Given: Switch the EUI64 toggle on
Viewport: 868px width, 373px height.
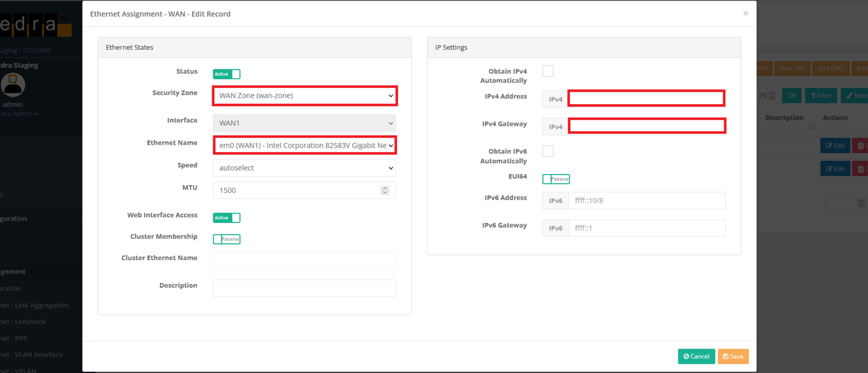Looking at the screenshot, I should (556, 179).
